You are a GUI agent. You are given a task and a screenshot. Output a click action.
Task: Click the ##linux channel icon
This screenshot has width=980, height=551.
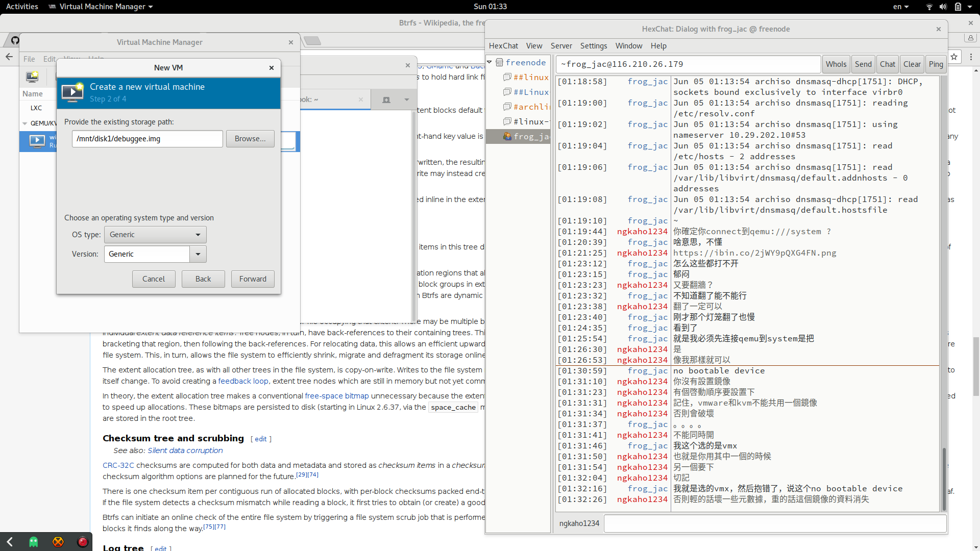pyautogui.click(x=507, y=77)
